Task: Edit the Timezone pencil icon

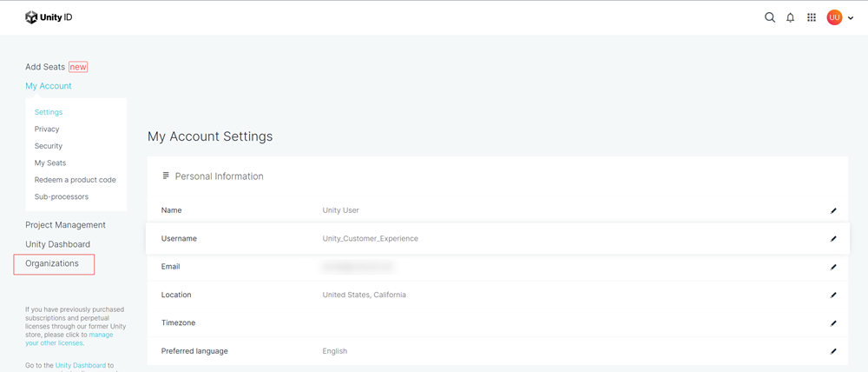Action: point(833,323)
